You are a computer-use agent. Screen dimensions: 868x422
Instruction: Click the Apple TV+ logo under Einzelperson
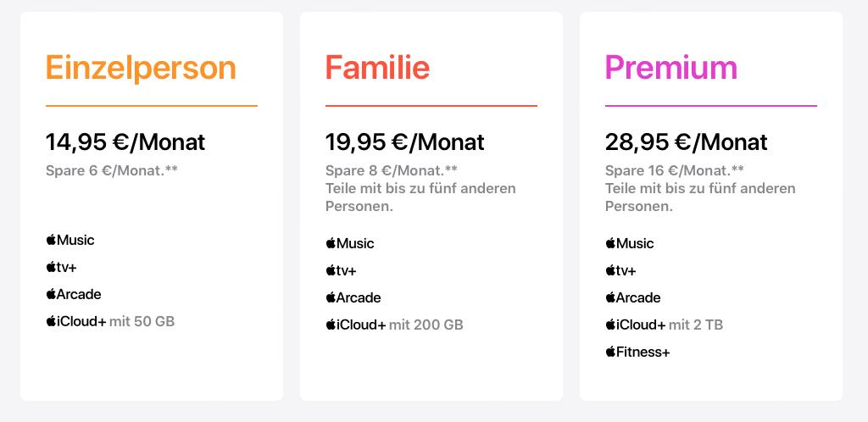[62, 267]
